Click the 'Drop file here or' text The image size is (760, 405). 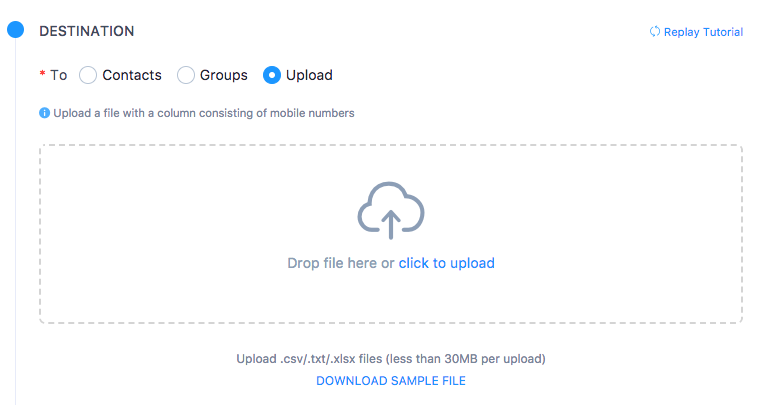pos(341,263)
